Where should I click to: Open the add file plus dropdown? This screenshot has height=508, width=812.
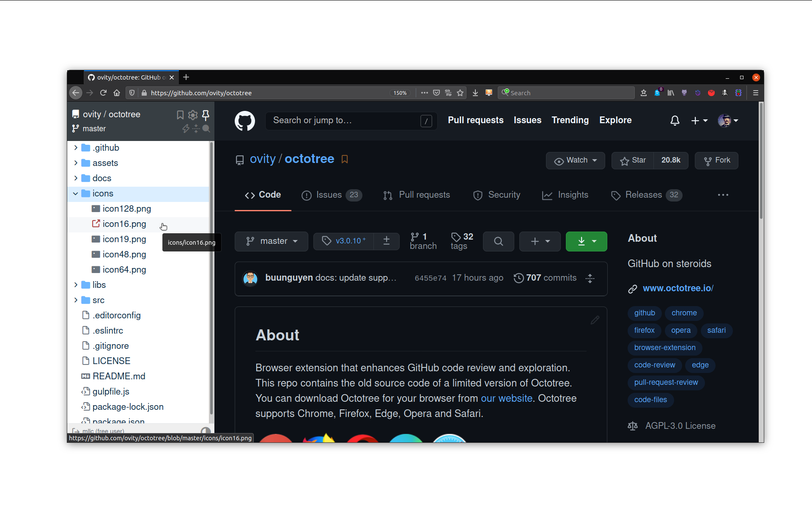click(540, 241)
